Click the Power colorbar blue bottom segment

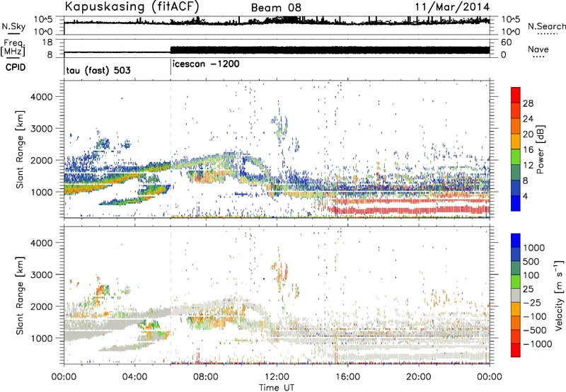coord(516,204)
